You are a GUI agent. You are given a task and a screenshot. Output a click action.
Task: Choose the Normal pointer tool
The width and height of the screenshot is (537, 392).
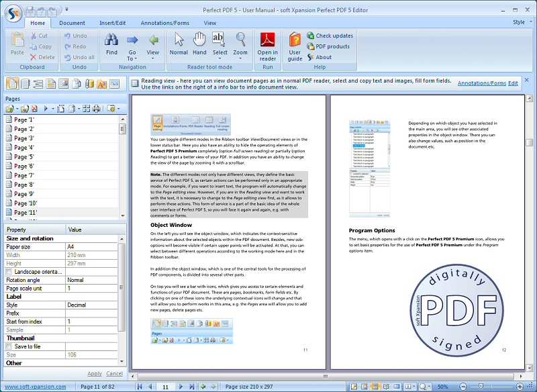[x=179, y=44]
